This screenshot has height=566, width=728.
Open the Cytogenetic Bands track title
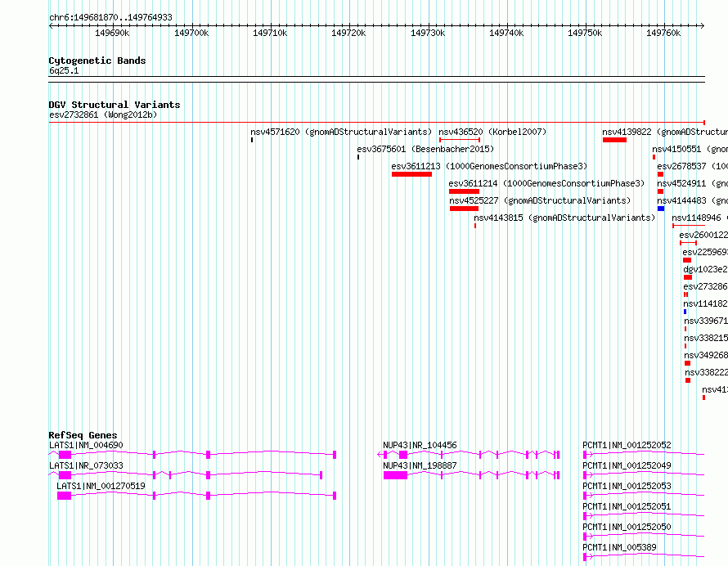click(x=97, y=61)
